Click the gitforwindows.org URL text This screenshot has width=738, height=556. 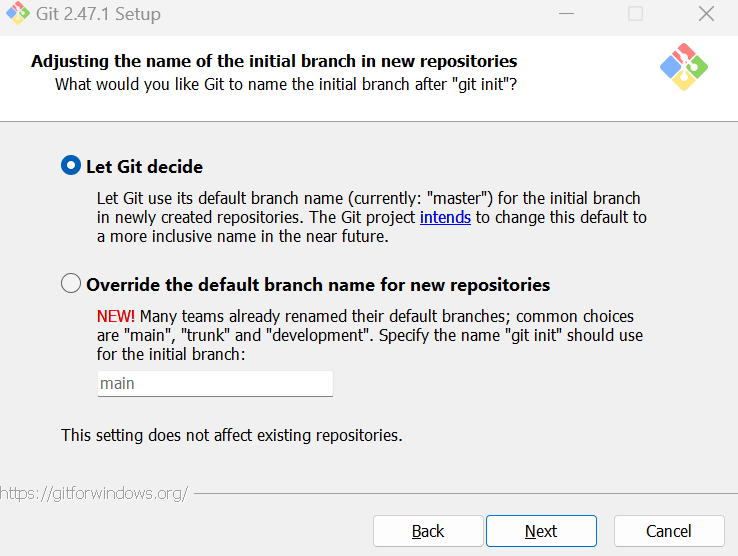94,493
